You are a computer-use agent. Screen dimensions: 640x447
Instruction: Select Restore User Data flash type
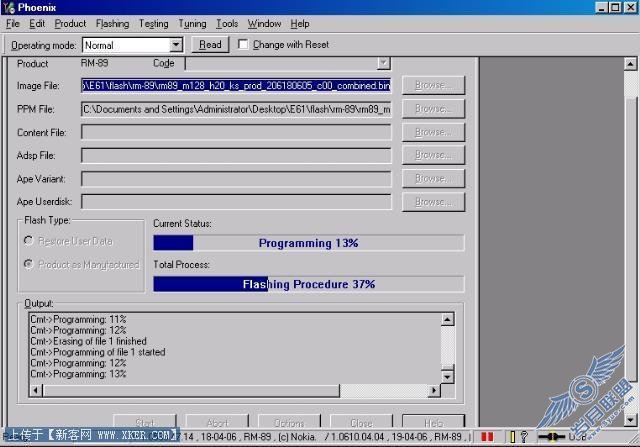point(28,241)
